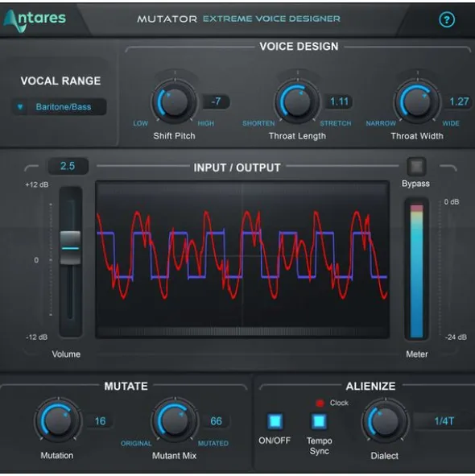Click the STRETCH label
The height and width of the screenshot is (476, 475).
(336, 123)
